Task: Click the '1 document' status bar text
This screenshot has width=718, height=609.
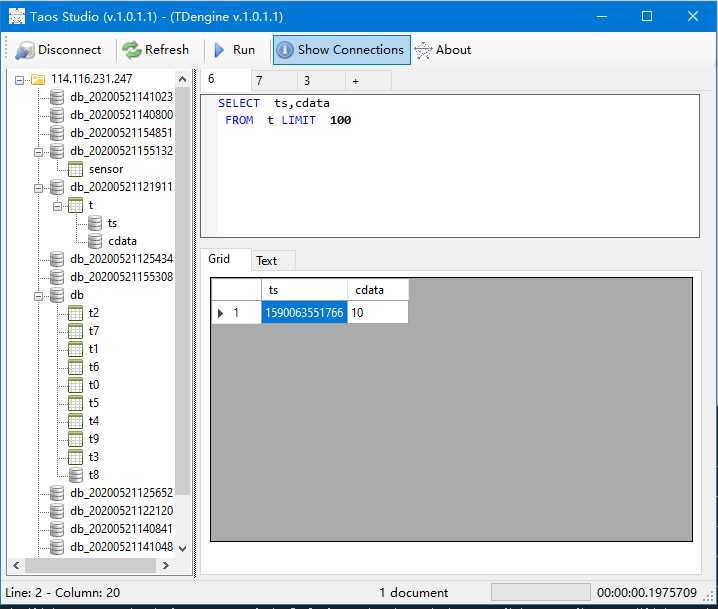Action: [413, 593]
